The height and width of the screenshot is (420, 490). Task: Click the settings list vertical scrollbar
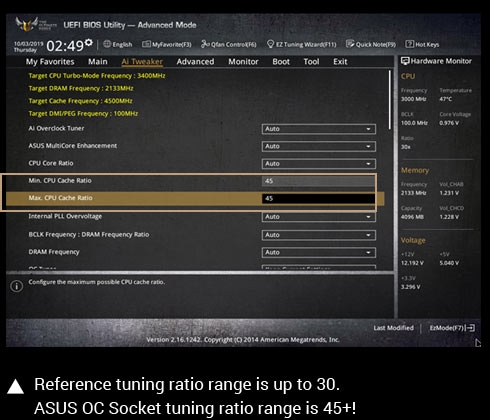point(390,100)
